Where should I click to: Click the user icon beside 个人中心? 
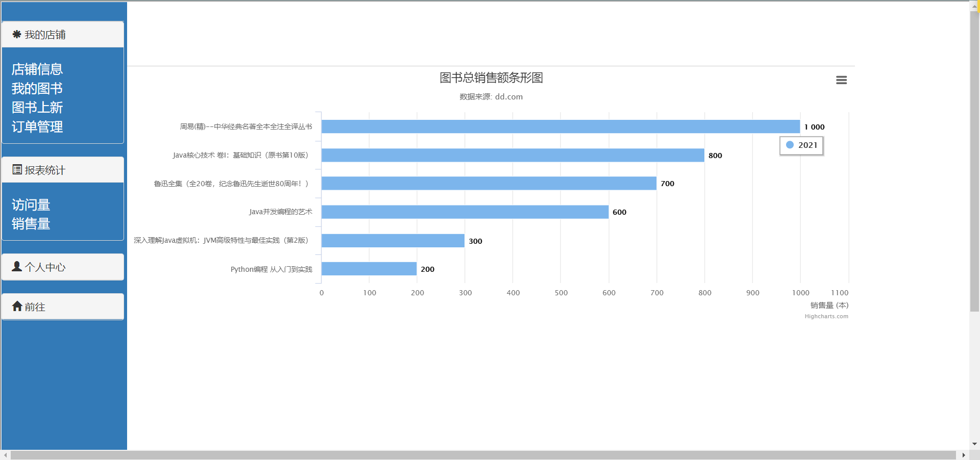pos(17,266)
